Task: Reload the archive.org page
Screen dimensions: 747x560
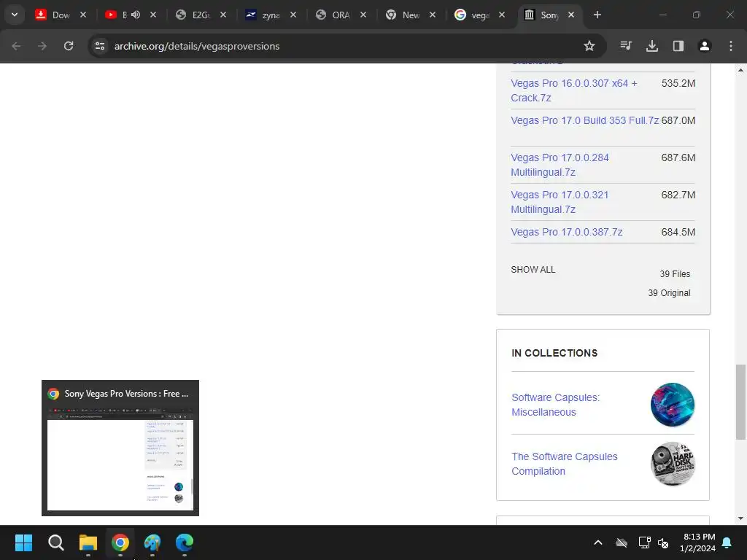Action: [x=69, y=46]
